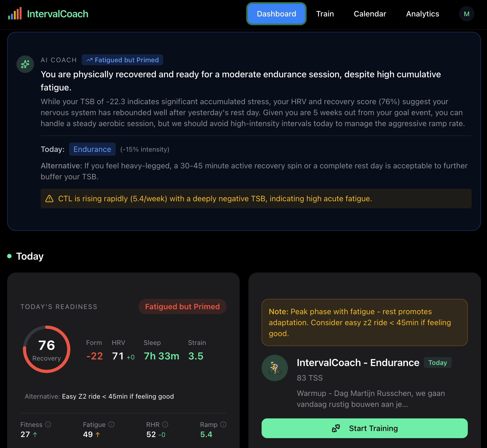Viewport: 487px width, 448px height.
Task: Click the green Today tag on workout
Action: pos(438,362)
